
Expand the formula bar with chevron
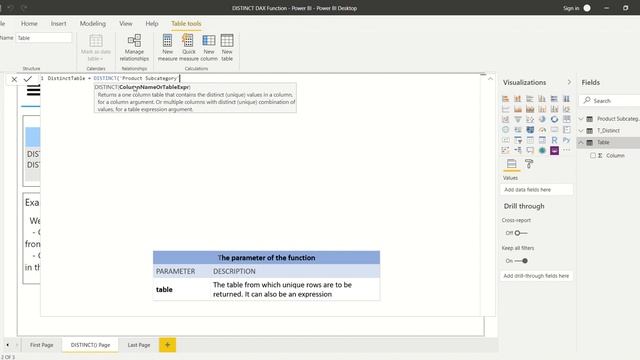pyautogui.click(x=490, y=79)
